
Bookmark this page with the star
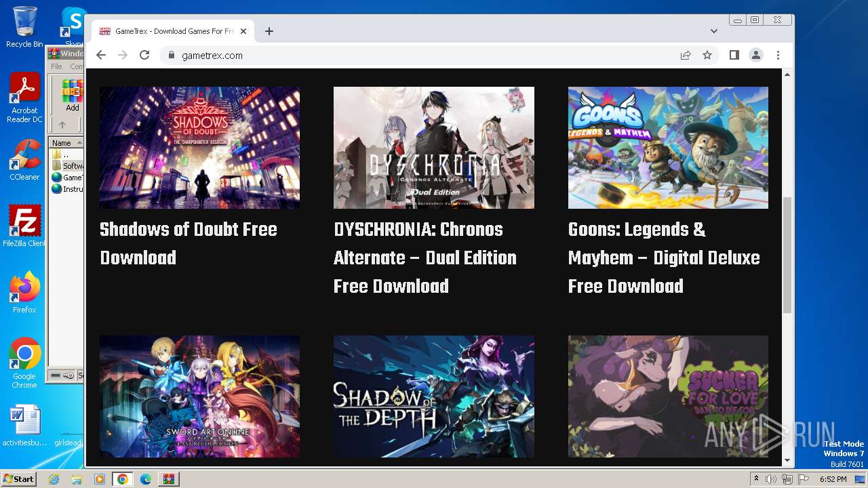[x=707, y=55]
